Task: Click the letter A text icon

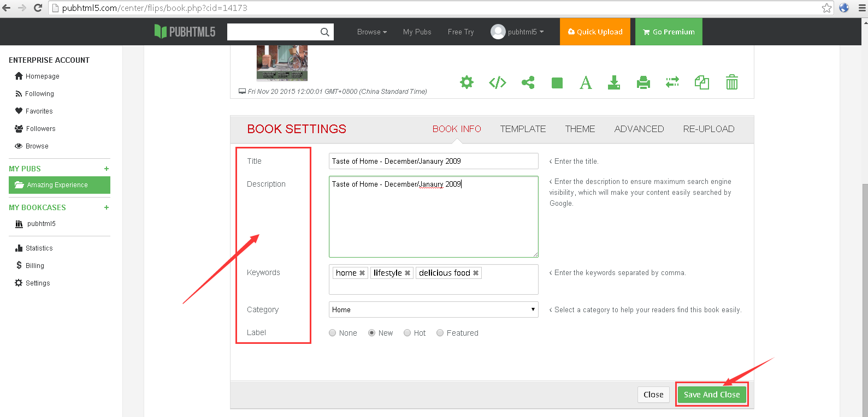Action: tap(586, 82)
